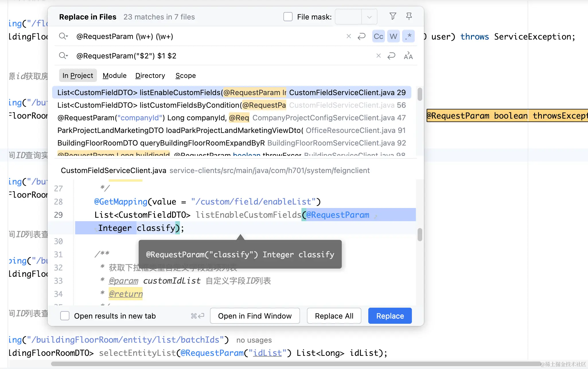Click the blue Replace button
This screenshot has height=369, width=588.
390,316
